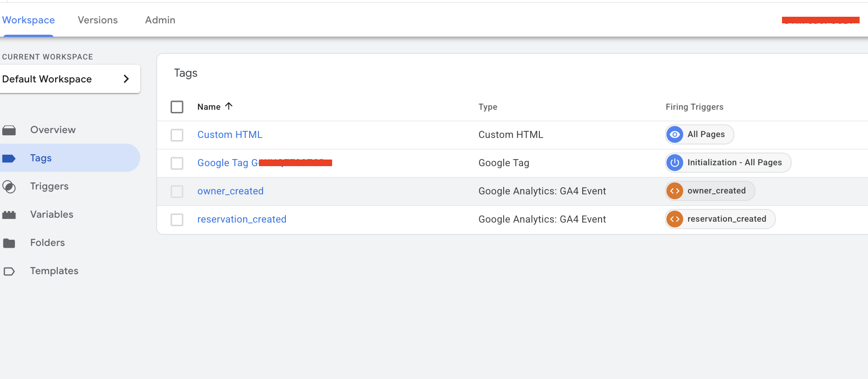
Task: Switch to the Versions tab
Action: coord(97,20)
